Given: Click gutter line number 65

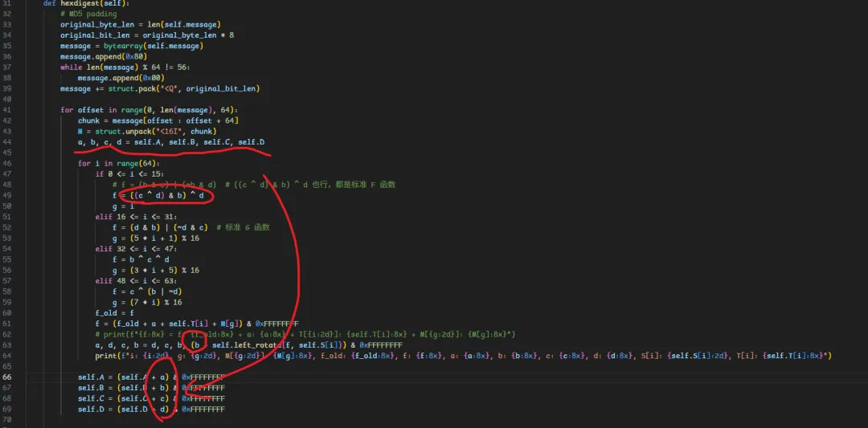Looking at the screenshot, I should coord(6,367).
